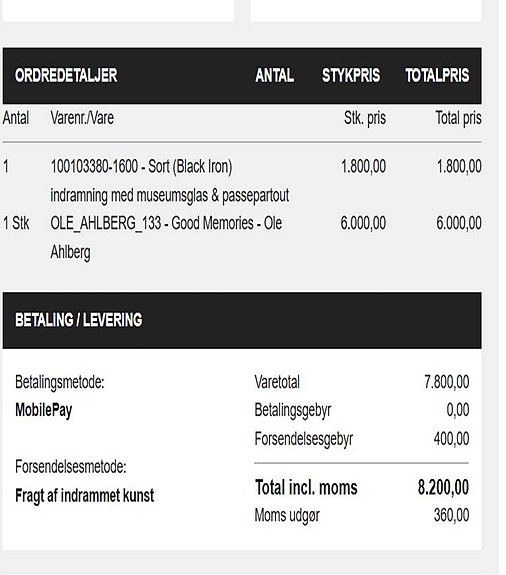Screen dimensions: 506x575
Task: Select the STYKPRIS column header
Action: [x=351, y=76]
